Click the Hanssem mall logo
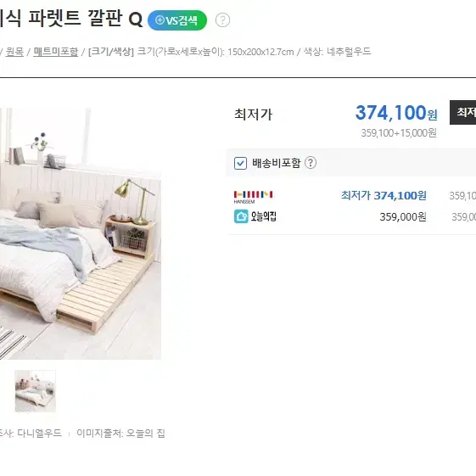 253,197
